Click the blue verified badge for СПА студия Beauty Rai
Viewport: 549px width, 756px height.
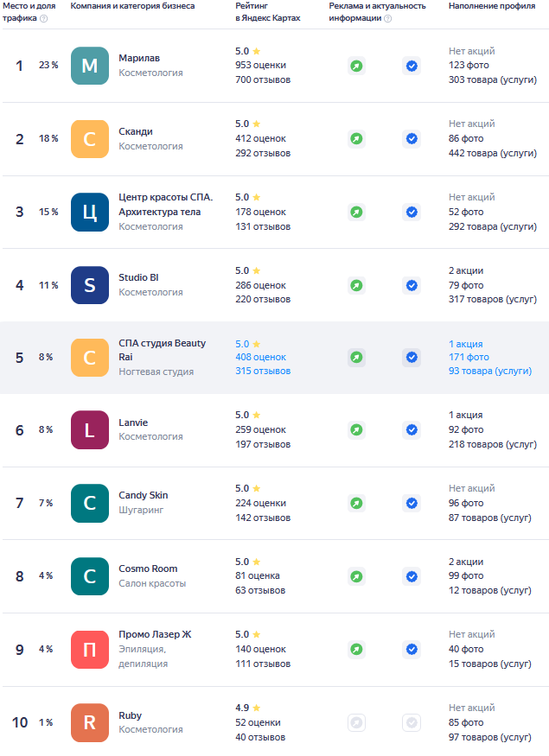pos(412,358)
